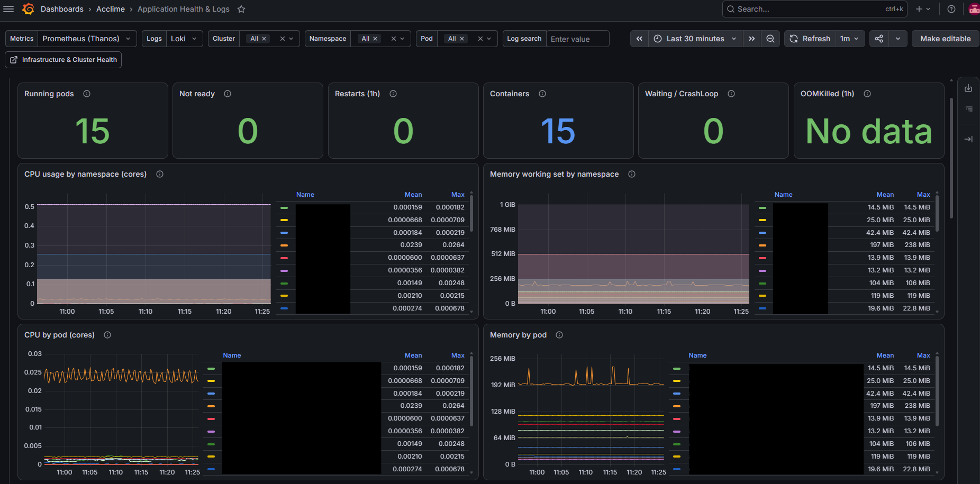The image size is (980, 484).
Task: Go to Acclime folder breadcrumb
Action: 111,9
